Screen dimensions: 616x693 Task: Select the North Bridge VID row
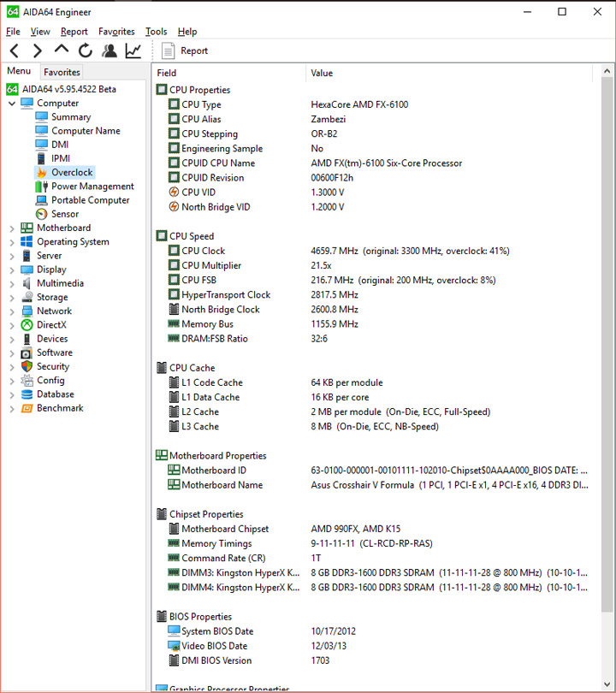click(373, 207)
